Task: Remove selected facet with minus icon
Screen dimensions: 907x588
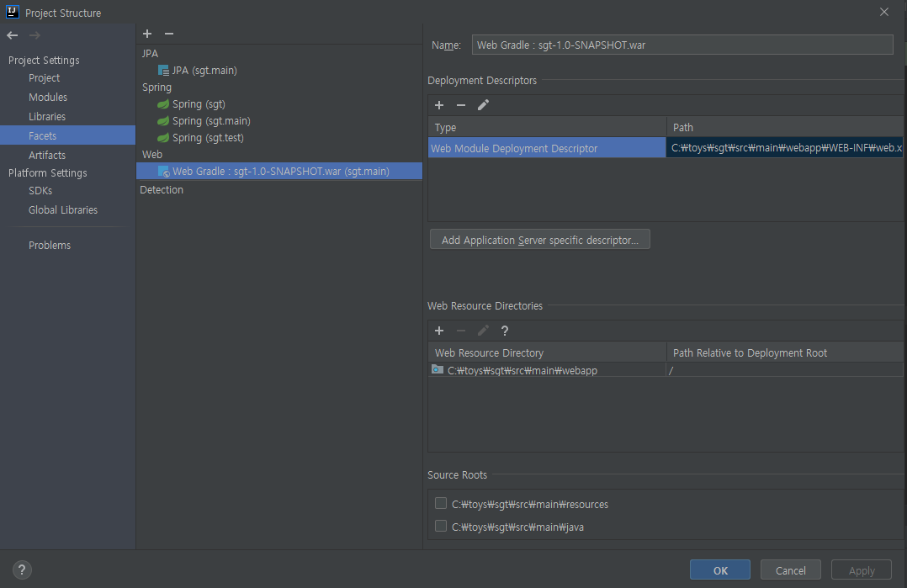Action: pyautogui.click(x=169, y=34)
